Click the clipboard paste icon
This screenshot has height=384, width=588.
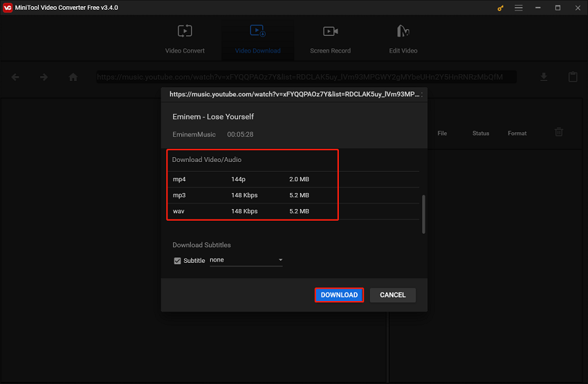click(573, 77)
